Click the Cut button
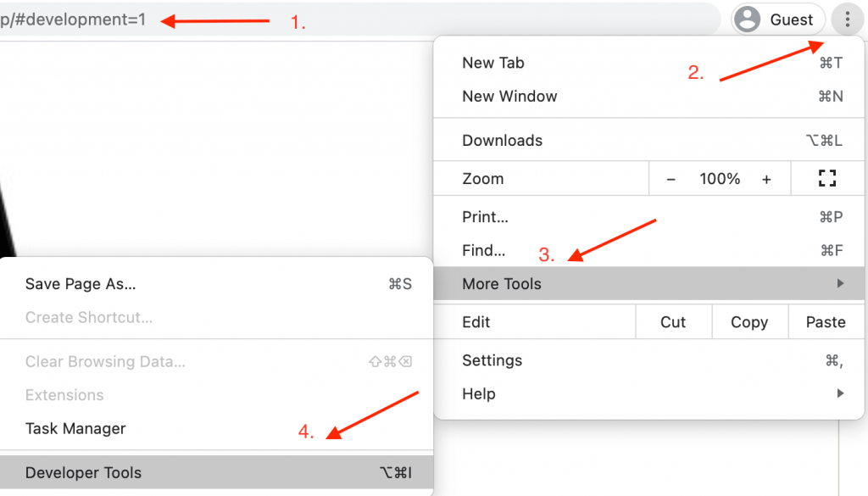 [672, 321]
